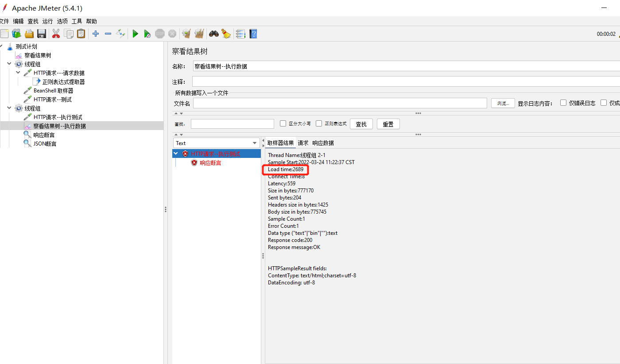Viewport: 620px width, 364px height.
Task: Cut selection using the scissors icon
Action: point(56,34)
